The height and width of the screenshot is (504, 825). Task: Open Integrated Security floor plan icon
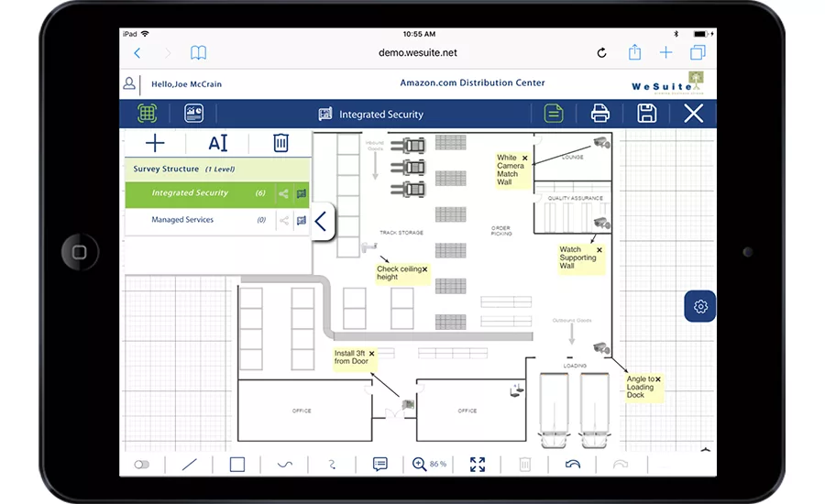[x=302, y=193]
